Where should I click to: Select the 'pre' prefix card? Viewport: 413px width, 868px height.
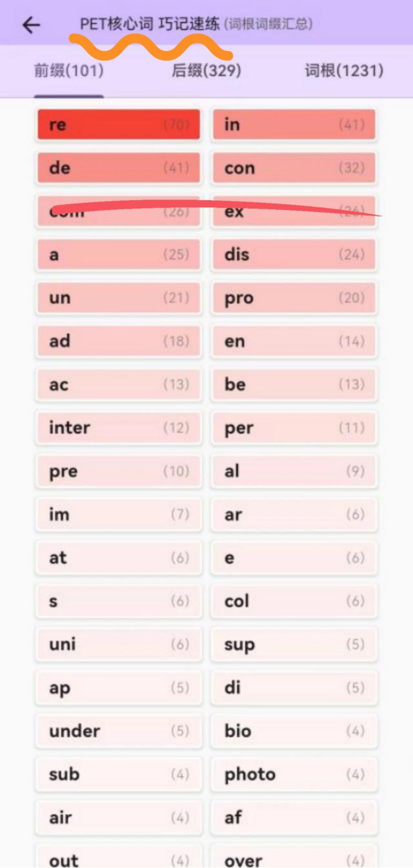point(119,471)
